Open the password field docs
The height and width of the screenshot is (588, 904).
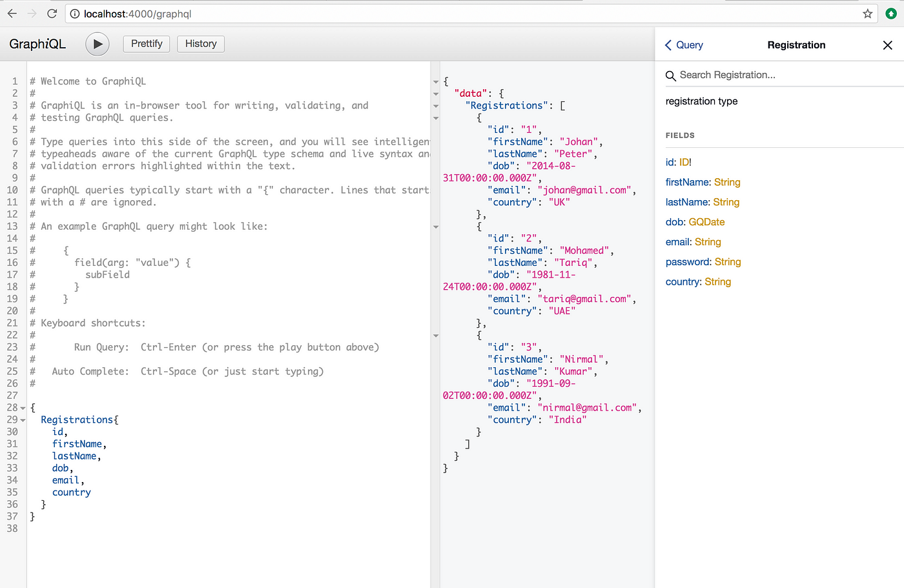[688, 262]
